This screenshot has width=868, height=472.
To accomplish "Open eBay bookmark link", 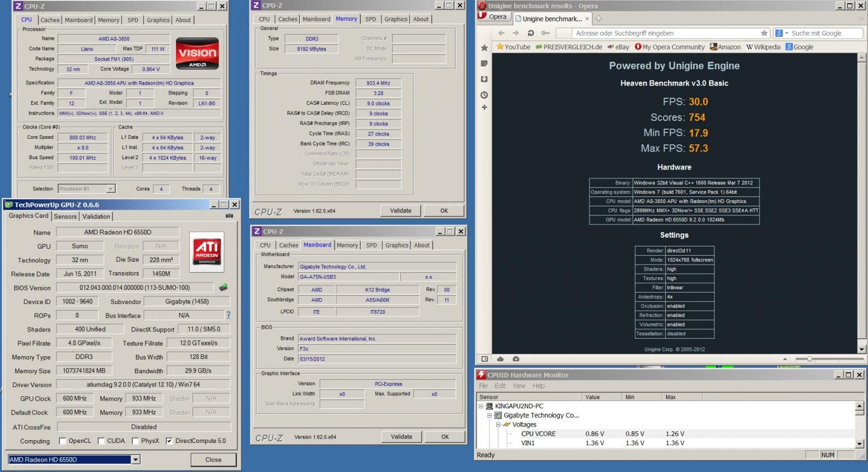I will pyautogui.click(x=619, y=47).
